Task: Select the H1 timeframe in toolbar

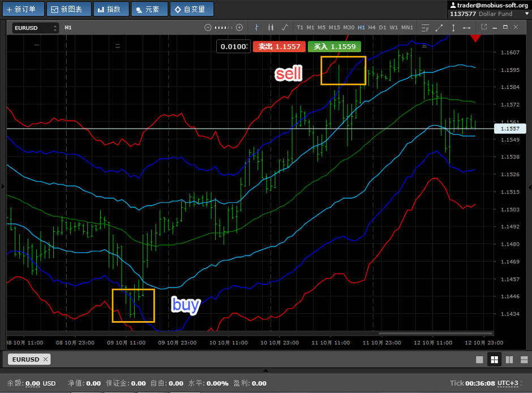Action: click(361, 28)
